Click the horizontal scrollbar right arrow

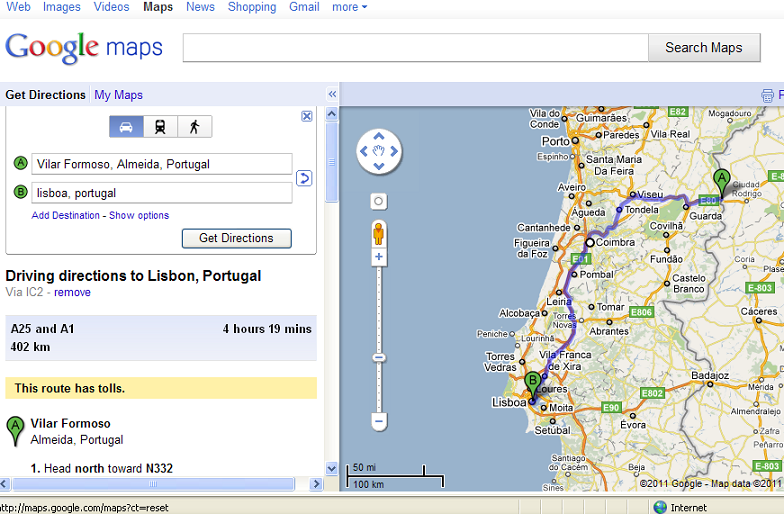pos(316,484)
